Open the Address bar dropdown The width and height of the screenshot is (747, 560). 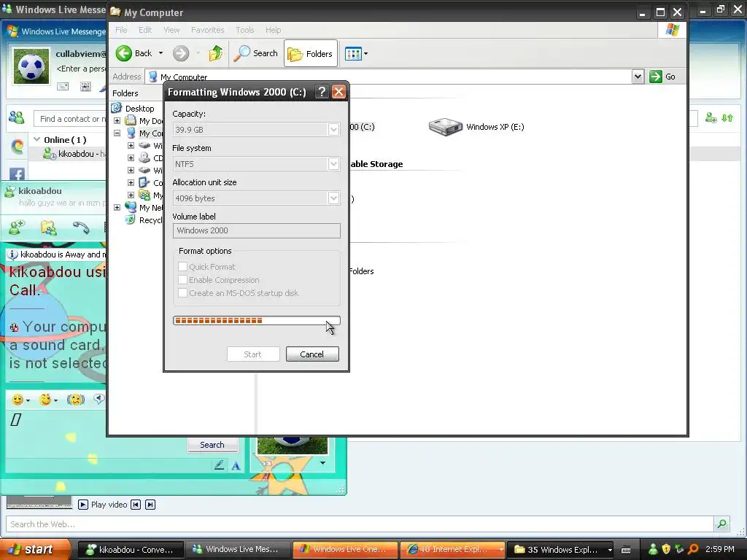click(638, 77)
